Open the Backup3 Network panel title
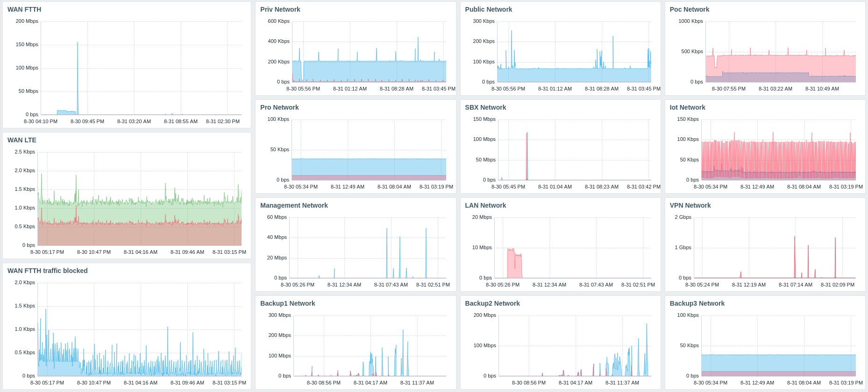Image resolution: width=868 pixels, height=392 pixels. pyautogui.click(x=697, y=303)
